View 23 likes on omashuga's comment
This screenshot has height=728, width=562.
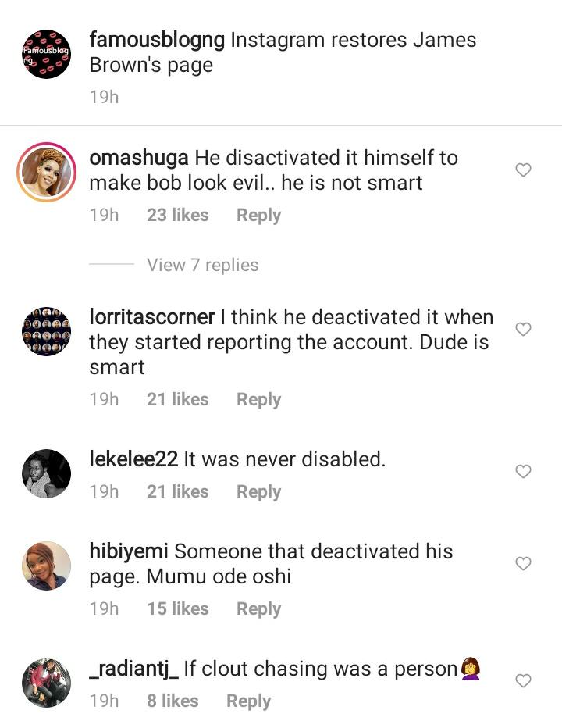pos(177,216)
